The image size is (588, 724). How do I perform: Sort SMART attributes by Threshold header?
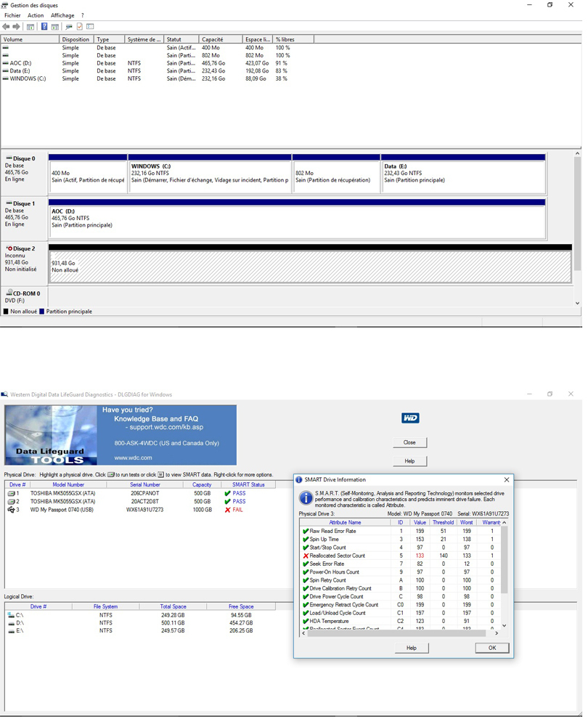tap(443, 523)
